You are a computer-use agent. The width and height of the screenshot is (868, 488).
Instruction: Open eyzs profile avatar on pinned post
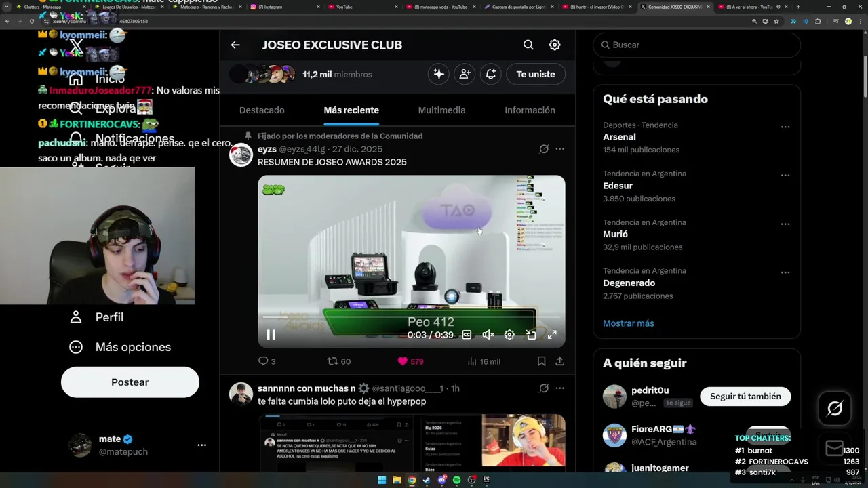241,155
